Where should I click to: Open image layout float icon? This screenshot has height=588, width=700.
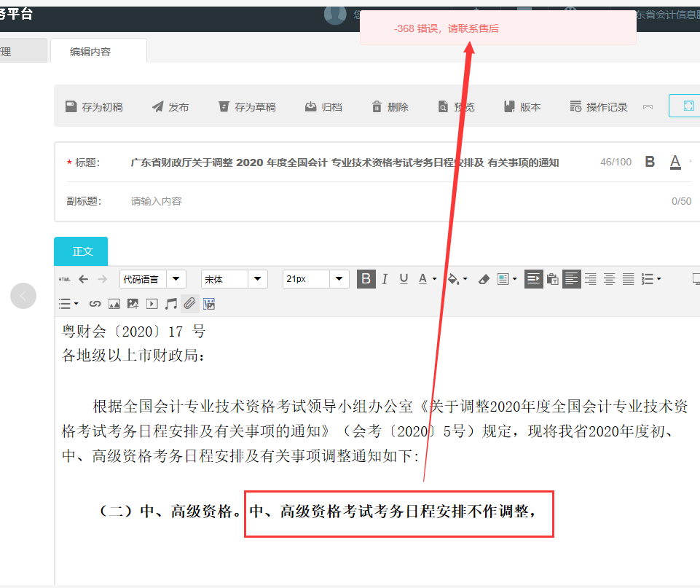coord(503,279)
